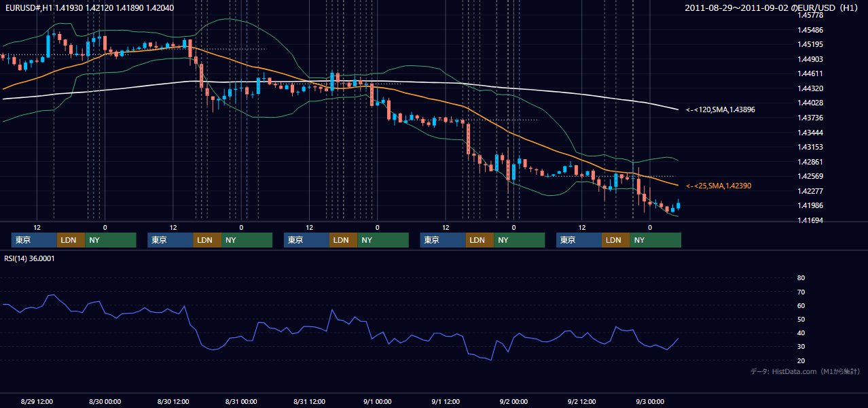Select the RSI(14) 36.0001 indicator label

30,258
